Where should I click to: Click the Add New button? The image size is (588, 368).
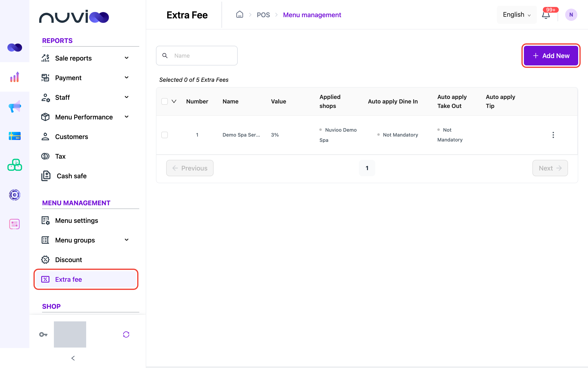point(551,56)
